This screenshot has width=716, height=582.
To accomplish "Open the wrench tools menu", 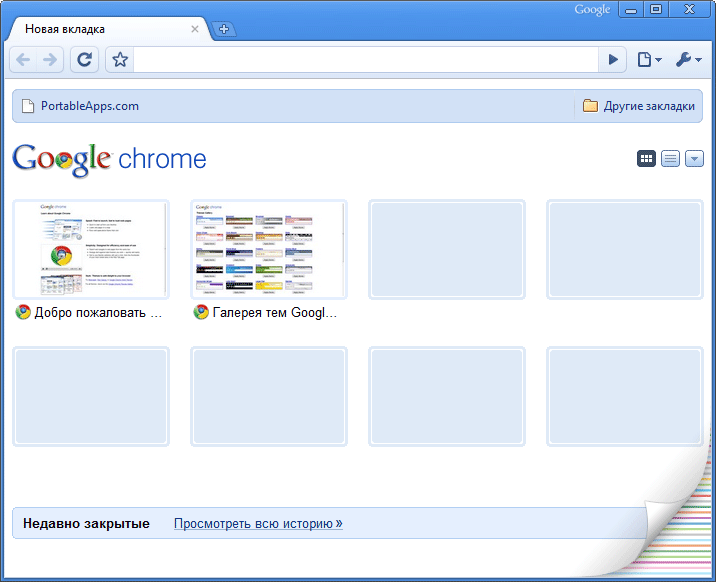I will point(689,59).
